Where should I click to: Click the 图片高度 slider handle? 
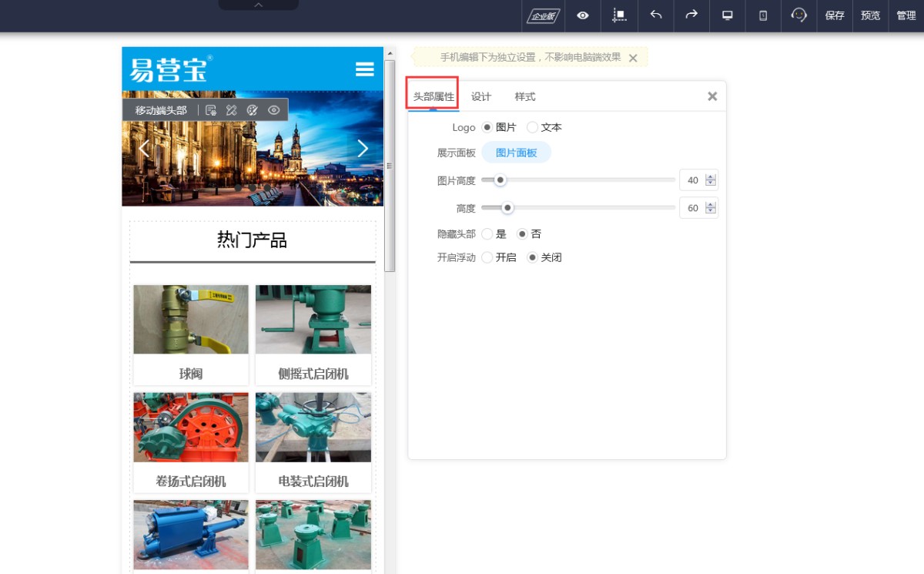(500, 180)
